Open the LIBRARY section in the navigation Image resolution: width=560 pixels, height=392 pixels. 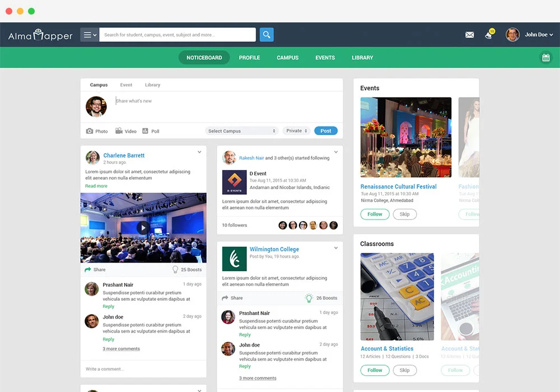pos(362,57)
